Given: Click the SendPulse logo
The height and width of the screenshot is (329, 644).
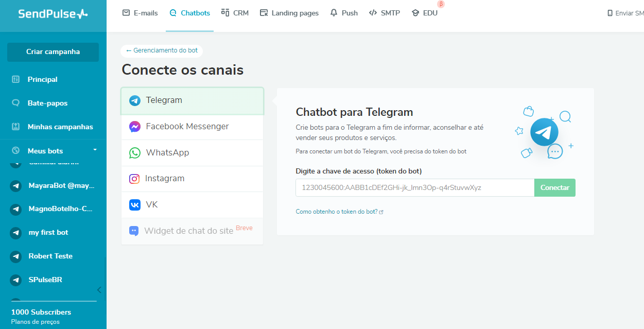Looking at the screenshot, I should (53, 14).
